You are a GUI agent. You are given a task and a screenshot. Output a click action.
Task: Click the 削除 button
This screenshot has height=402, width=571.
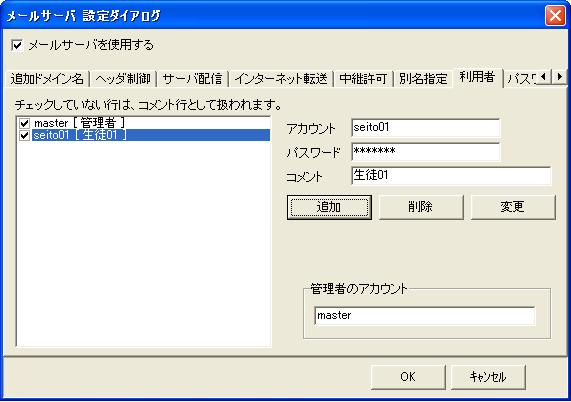pyautogui.click(x=421, y=207)
